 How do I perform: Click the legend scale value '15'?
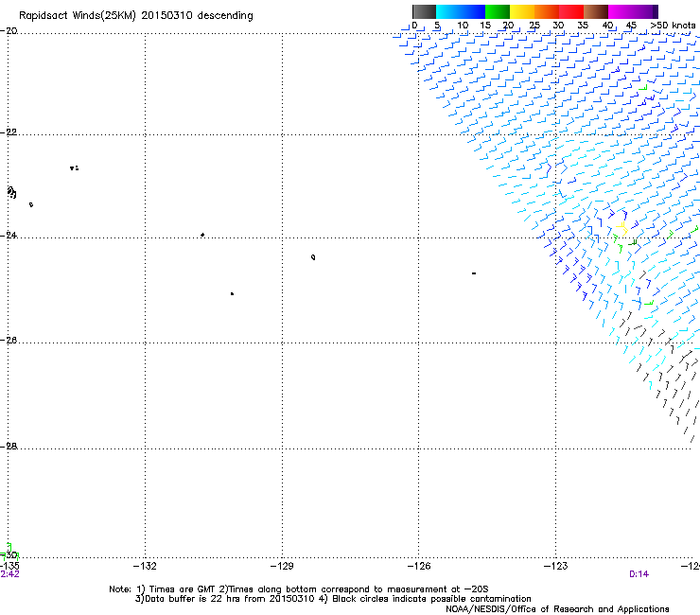[485, 26]
